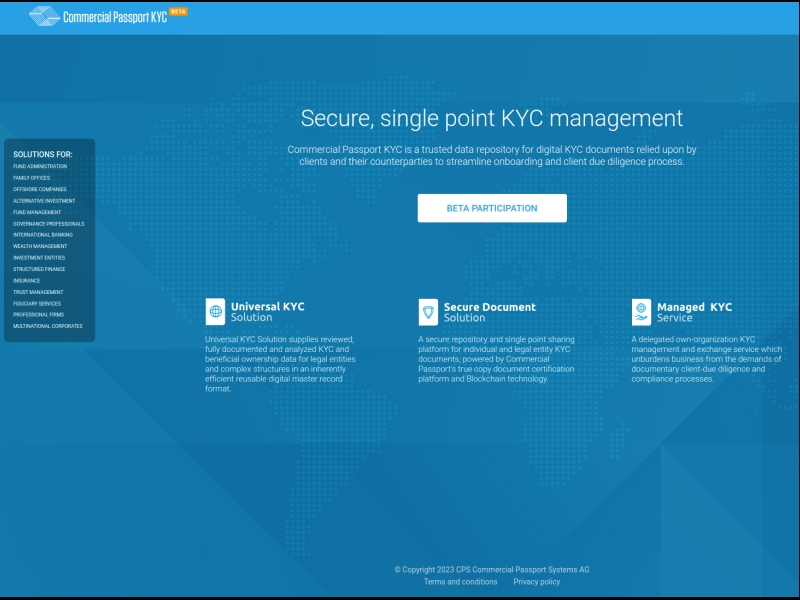Viewport: 800px width, 600px height.
Task: Choose Structured Finance from the sidebar
Action: tap(39, 269)
